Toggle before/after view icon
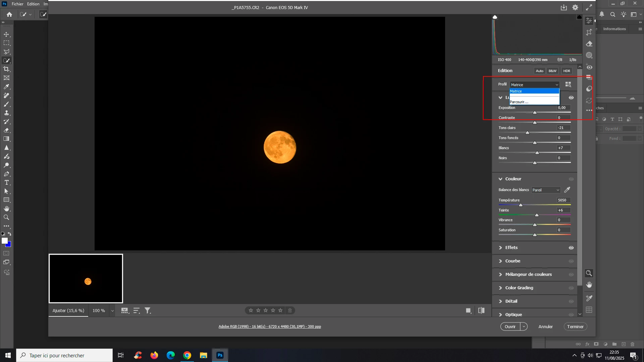This screenshot has height=362, width=644. (481, 310)
